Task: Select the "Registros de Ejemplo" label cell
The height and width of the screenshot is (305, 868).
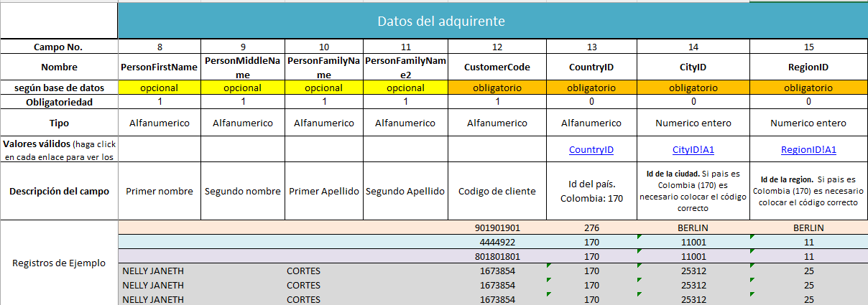Action: coord(58,263)
